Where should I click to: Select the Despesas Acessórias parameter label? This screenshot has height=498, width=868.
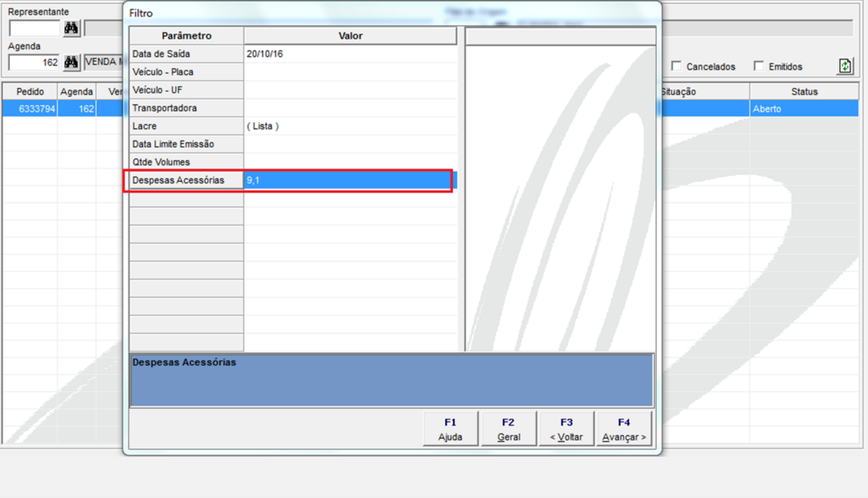(x=186, y=180)
